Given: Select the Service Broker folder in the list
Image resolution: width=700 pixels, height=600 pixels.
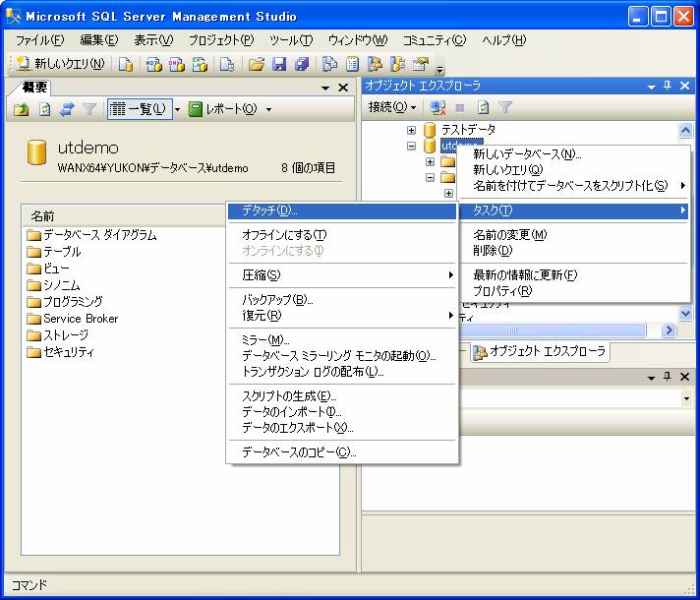Looking at the screenshot, I should tap(80, 319).
